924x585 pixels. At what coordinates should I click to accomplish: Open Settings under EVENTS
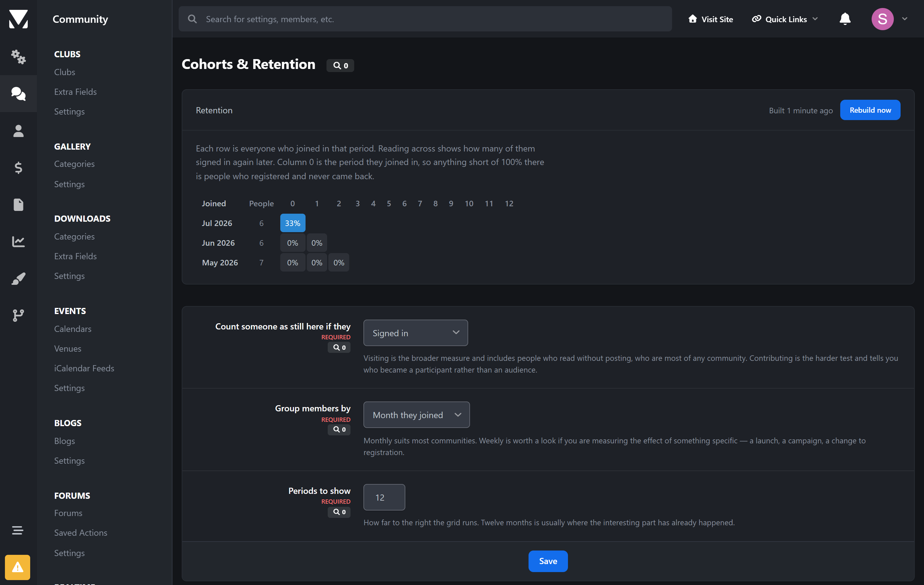[69, 388]
